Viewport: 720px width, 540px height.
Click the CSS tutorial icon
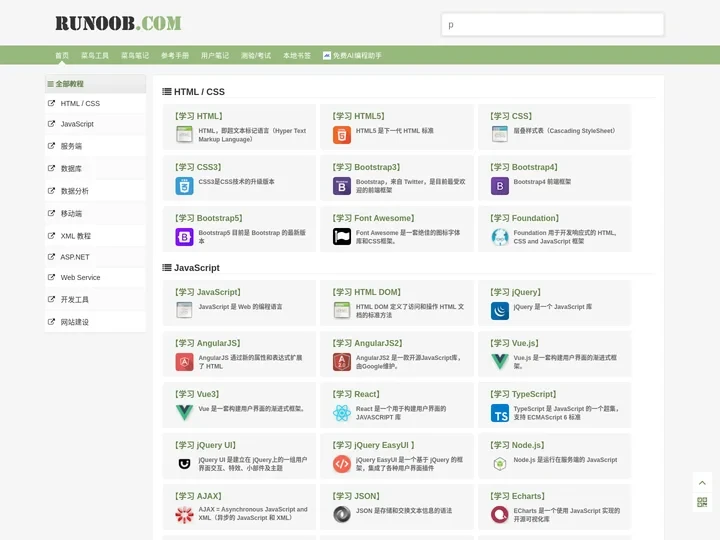(x=500, y=135)
